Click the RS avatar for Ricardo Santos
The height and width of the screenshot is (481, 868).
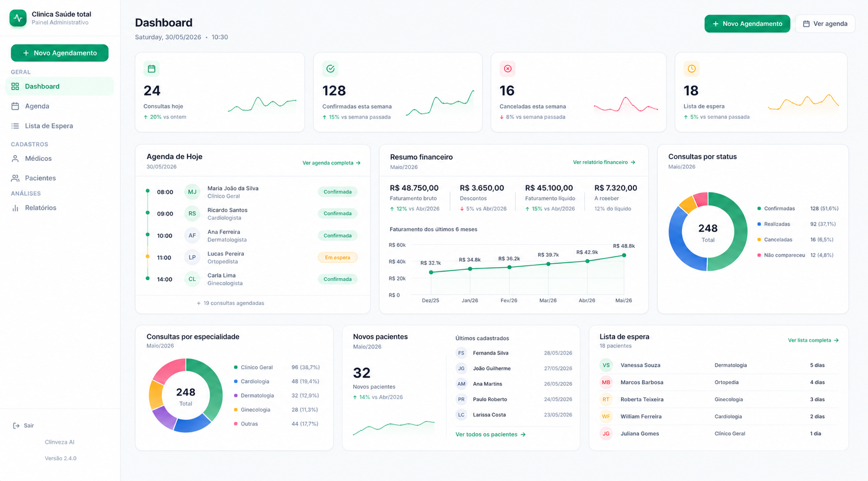pos(192,214)
